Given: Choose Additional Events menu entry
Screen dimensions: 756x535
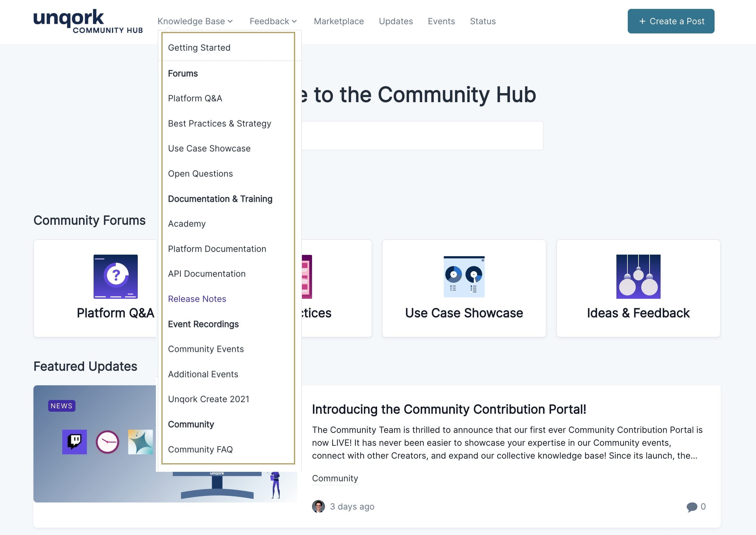Looking at the screenshot, I should tap(203, 374).
